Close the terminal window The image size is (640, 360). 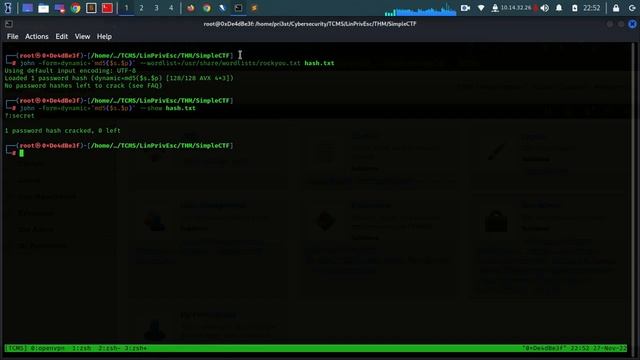632,24
